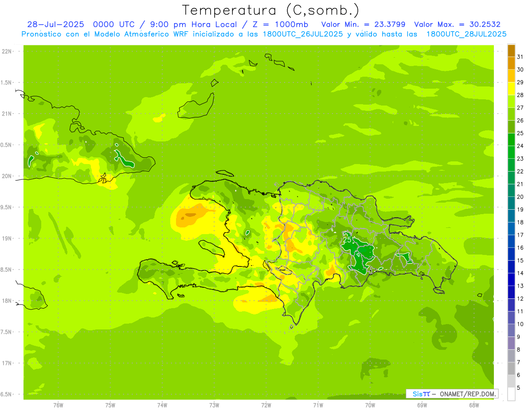The height and width of the screenshot is (411, 532).
Task: Click the '18N' latitude axis label
Action: [x=7, y=301]
